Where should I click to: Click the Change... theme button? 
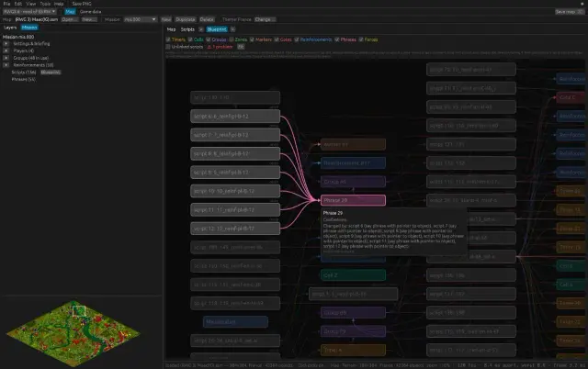coord(265,19)
